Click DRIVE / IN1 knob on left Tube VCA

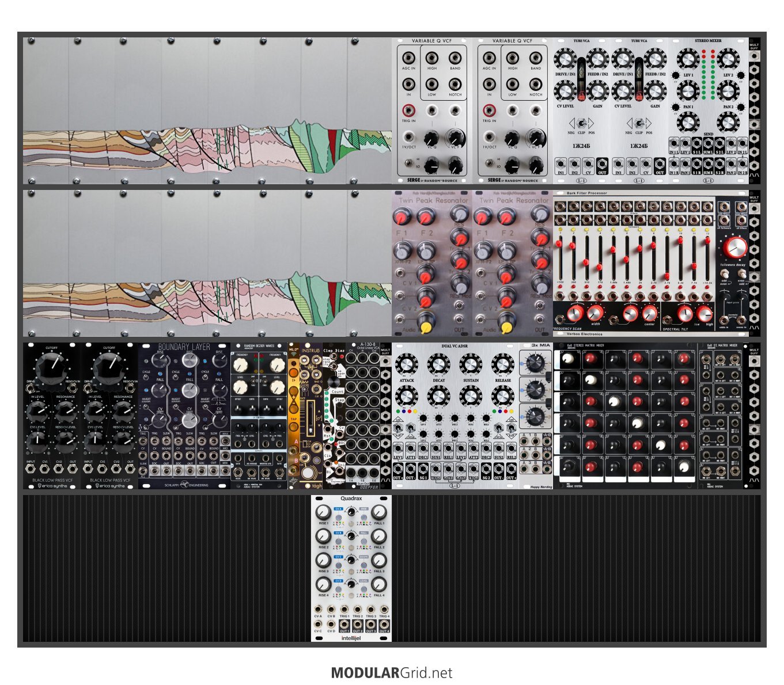pos(566,60)
